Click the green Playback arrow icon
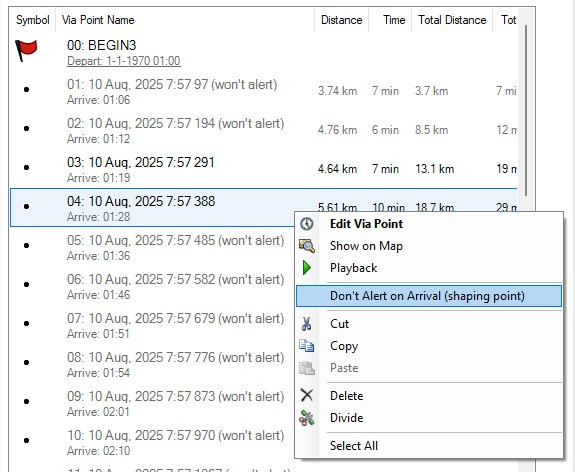The height and width of the screenshot is (472, 575). click(x=307, y=268)
